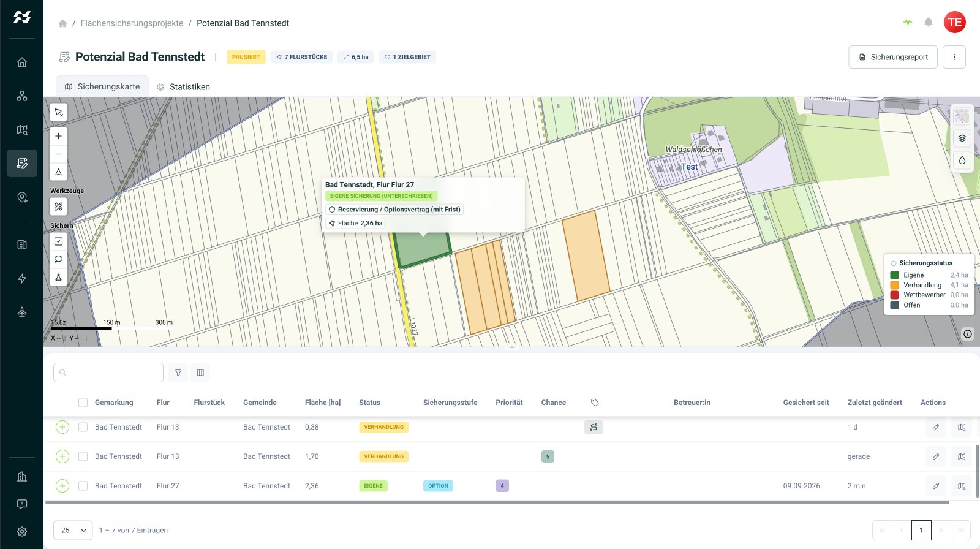This screenshot has height=549, width=980.
Task: Sort by the Status column header
Action: pos(369,403)
